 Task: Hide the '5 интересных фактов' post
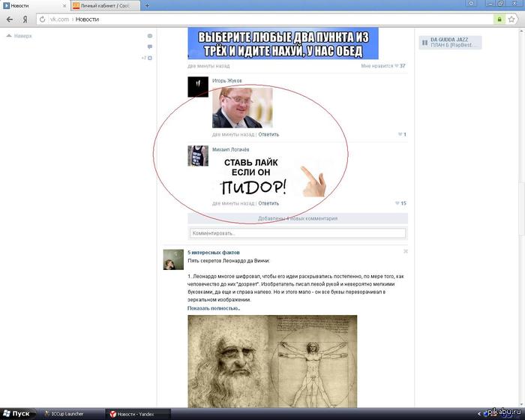[406, 251]
